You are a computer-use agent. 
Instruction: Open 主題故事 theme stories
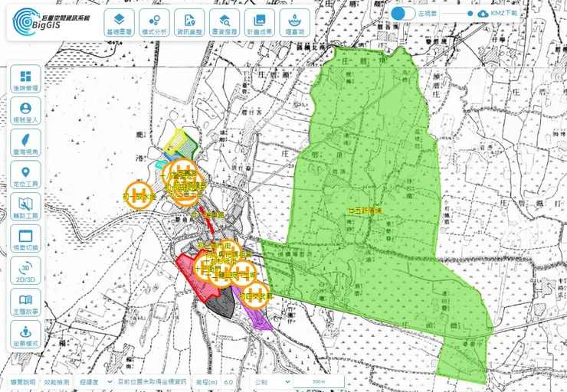click(x=25, y=302)
